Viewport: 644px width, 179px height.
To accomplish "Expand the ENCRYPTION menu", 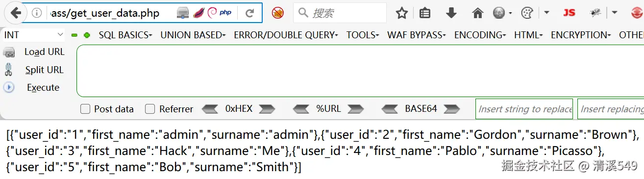I will [x=581, y=35].
